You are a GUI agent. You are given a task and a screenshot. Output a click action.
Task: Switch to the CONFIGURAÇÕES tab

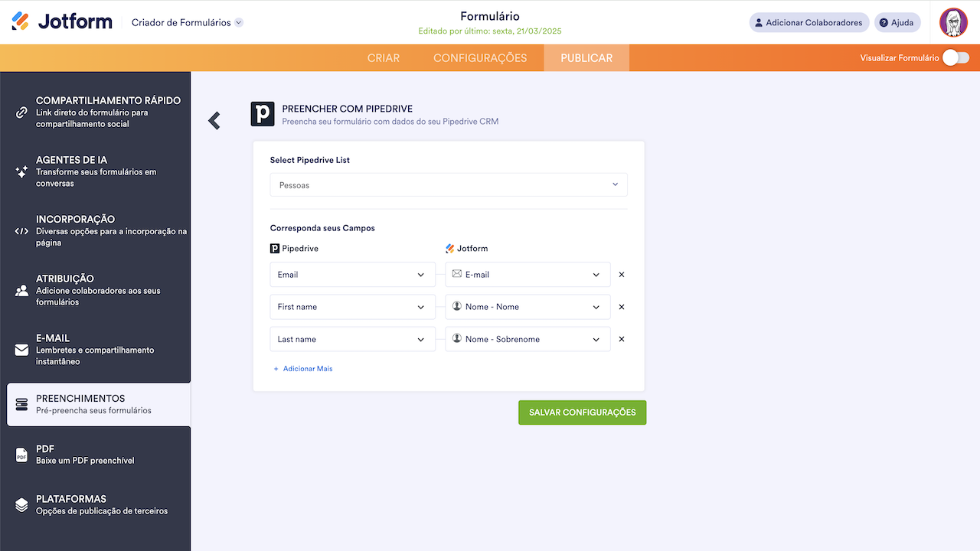coord(480,57)
